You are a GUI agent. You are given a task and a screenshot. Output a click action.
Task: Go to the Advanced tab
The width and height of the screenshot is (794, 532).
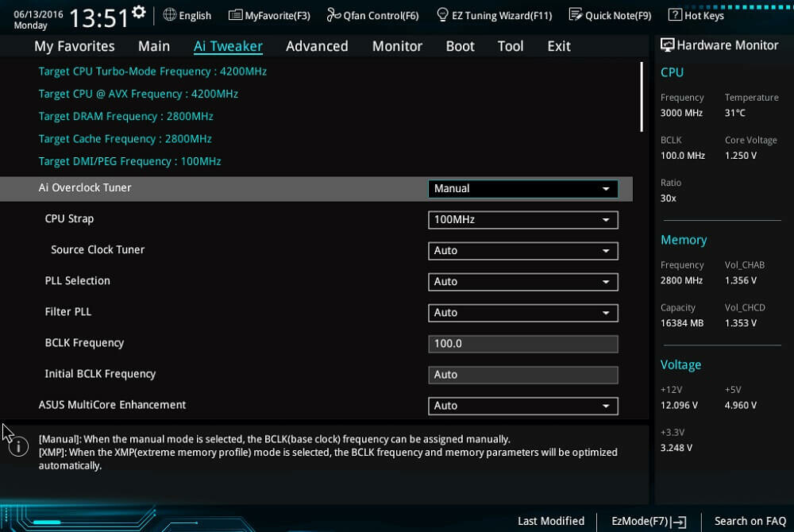pos(317,46)
